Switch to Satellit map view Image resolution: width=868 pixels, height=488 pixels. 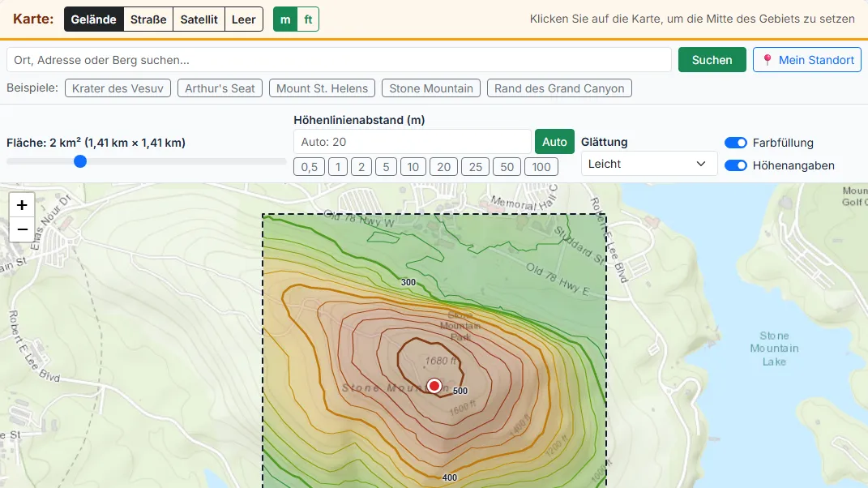[199, 19]
